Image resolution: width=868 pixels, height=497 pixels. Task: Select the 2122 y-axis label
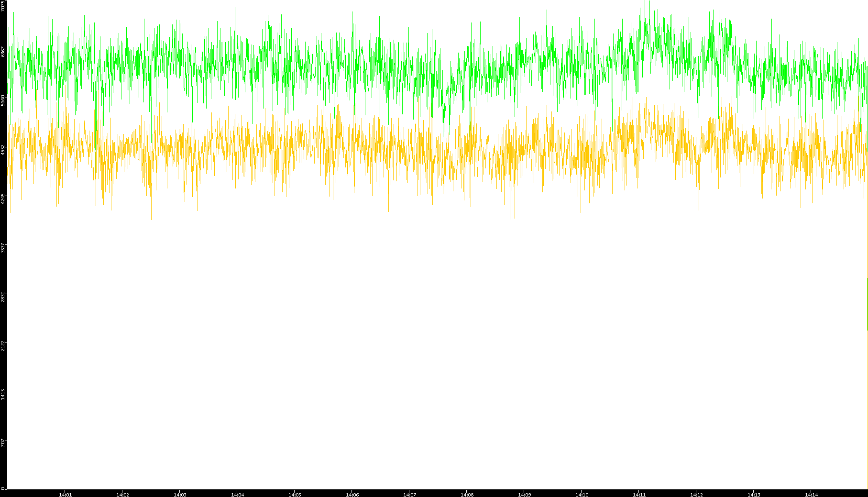[3, 345]
